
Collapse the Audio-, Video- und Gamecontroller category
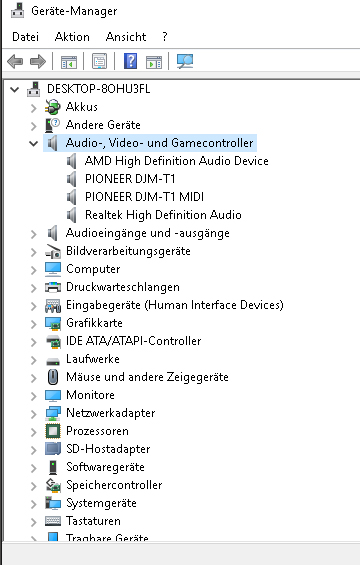pyautogui.click(x=34, y=143)
